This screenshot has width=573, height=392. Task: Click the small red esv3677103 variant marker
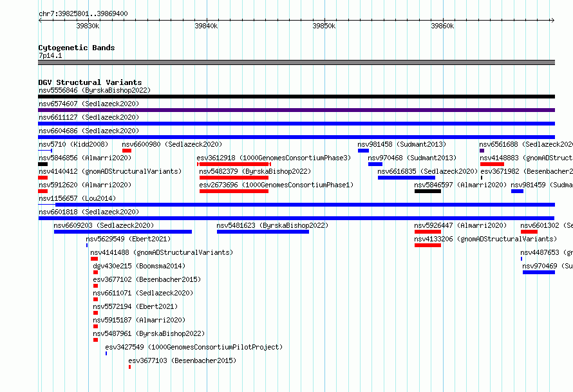(x=129, y=367)
